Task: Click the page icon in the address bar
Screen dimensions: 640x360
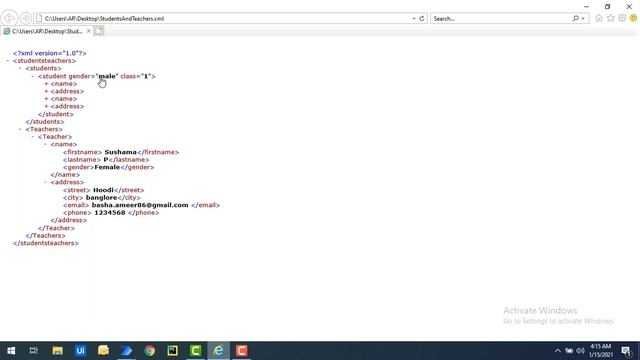Action: (x=39, y=18)
